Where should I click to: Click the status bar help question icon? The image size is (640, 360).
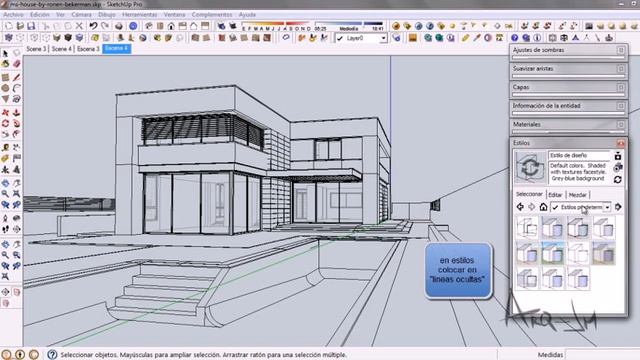52,354
